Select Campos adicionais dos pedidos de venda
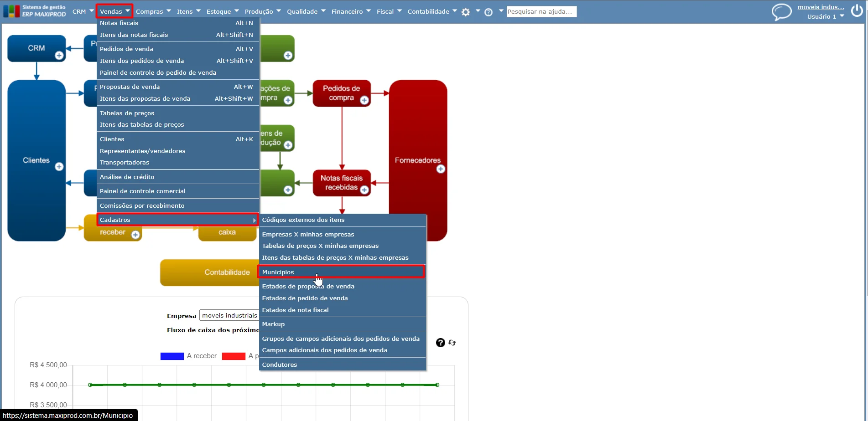868x421 pixels. point(343,350)
